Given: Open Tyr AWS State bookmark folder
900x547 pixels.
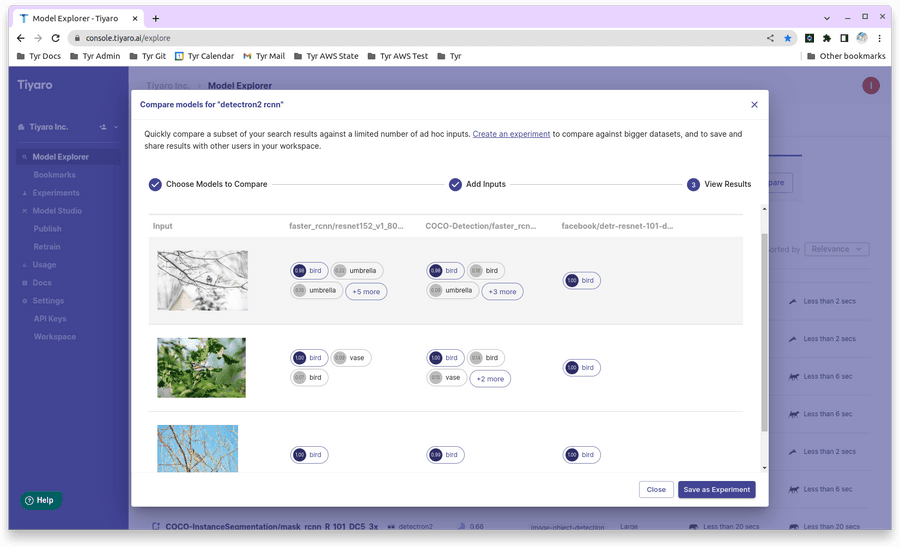Looking at the screenshot, I should [326, 56].
